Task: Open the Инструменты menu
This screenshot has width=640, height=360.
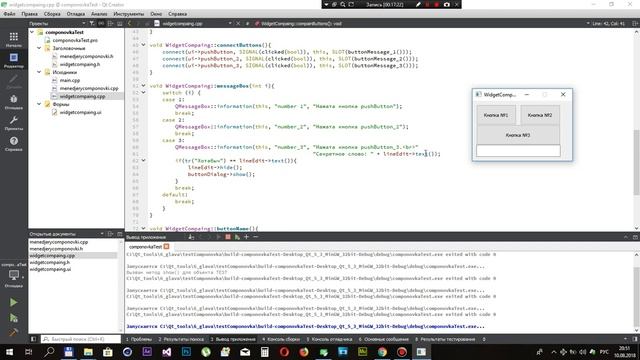Action: click(x=129, y=14)
